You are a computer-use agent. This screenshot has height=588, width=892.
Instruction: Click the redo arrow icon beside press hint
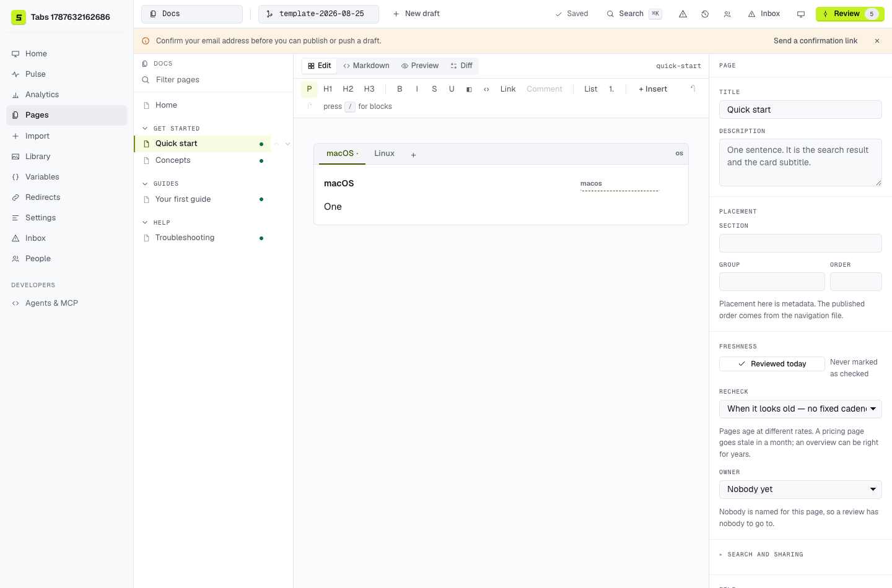point(309,106)
